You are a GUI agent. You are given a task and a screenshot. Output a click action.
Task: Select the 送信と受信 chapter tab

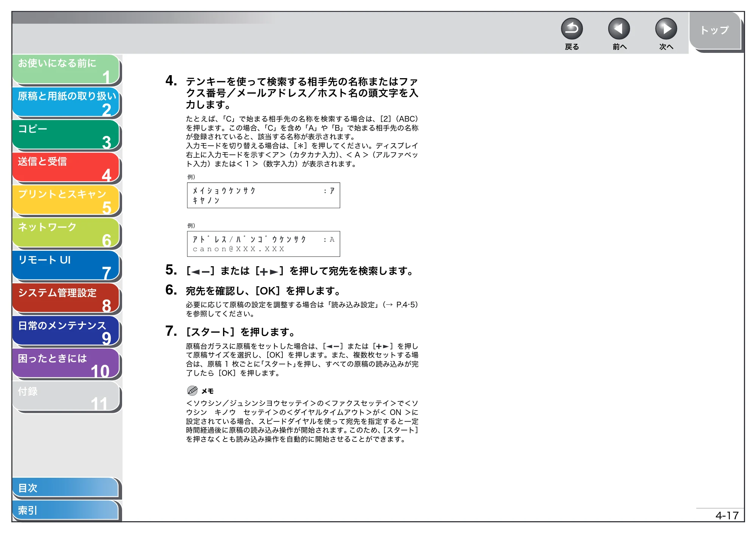pyautogui.click(x=66, y=167)
